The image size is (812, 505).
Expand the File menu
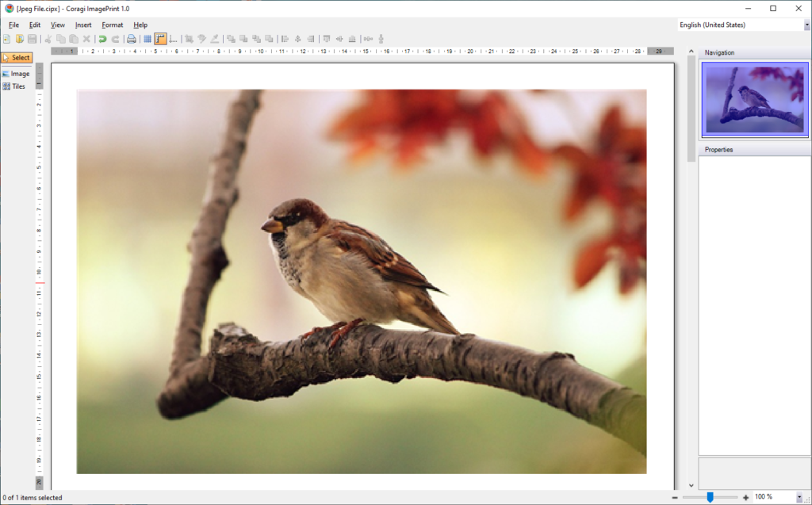coord(13,25)
